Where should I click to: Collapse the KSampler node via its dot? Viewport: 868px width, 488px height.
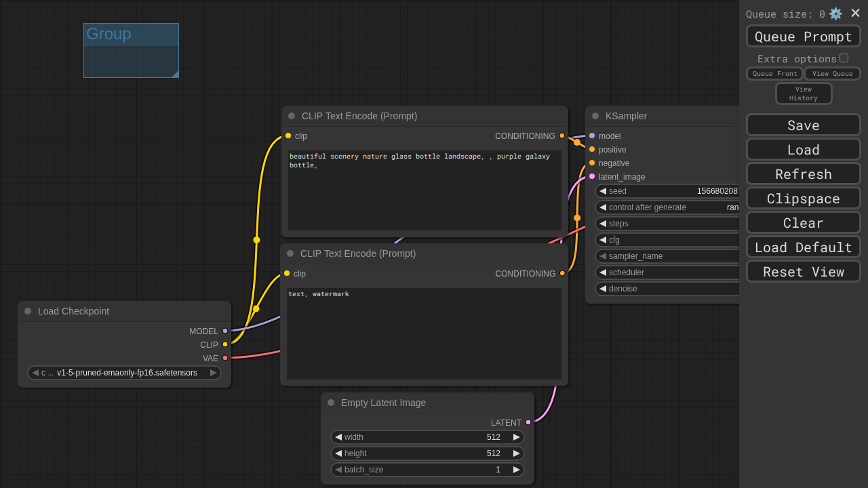(x=595, y=116)
